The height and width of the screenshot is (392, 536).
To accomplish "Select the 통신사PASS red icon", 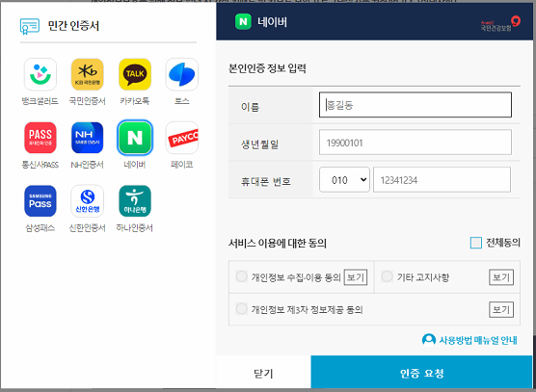I will coord(40,138).
